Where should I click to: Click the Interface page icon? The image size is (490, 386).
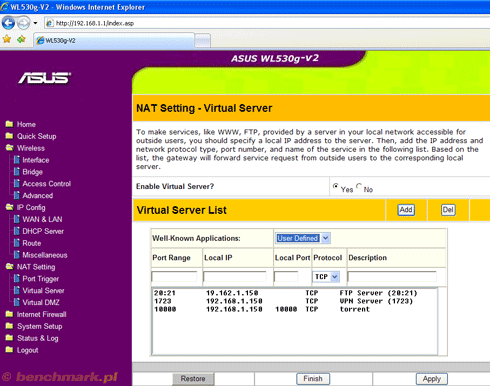pyautogui.click(x=17, y=160)
